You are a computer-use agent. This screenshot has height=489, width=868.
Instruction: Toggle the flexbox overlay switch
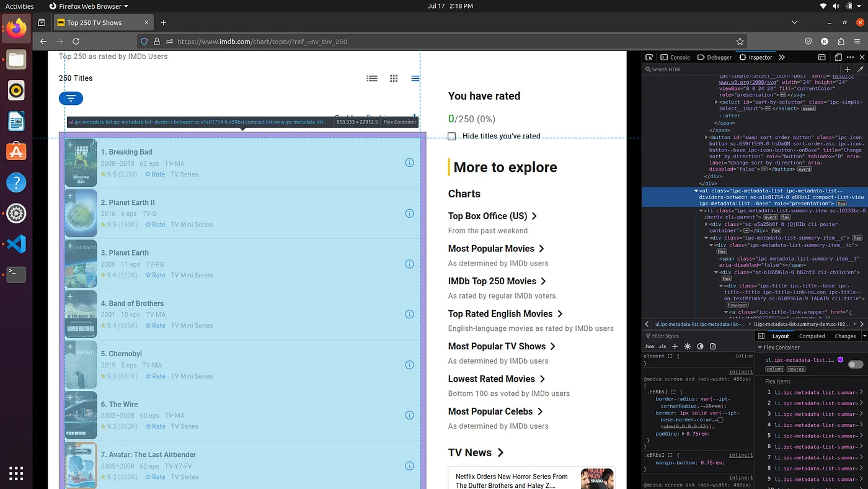[856, 364]
